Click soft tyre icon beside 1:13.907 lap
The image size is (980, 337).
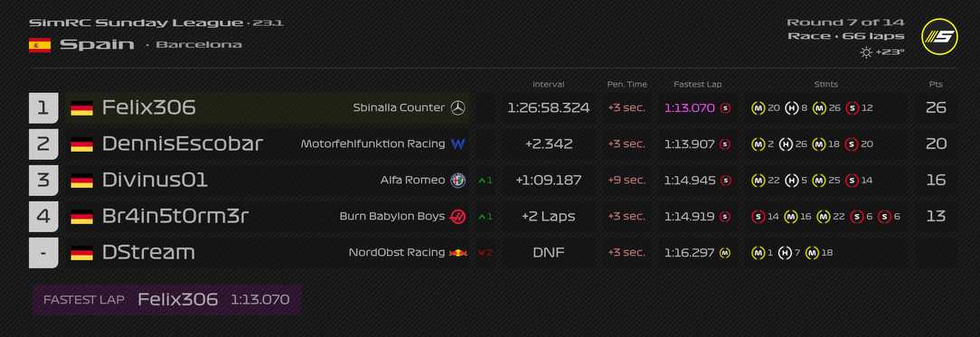point(725,145)
